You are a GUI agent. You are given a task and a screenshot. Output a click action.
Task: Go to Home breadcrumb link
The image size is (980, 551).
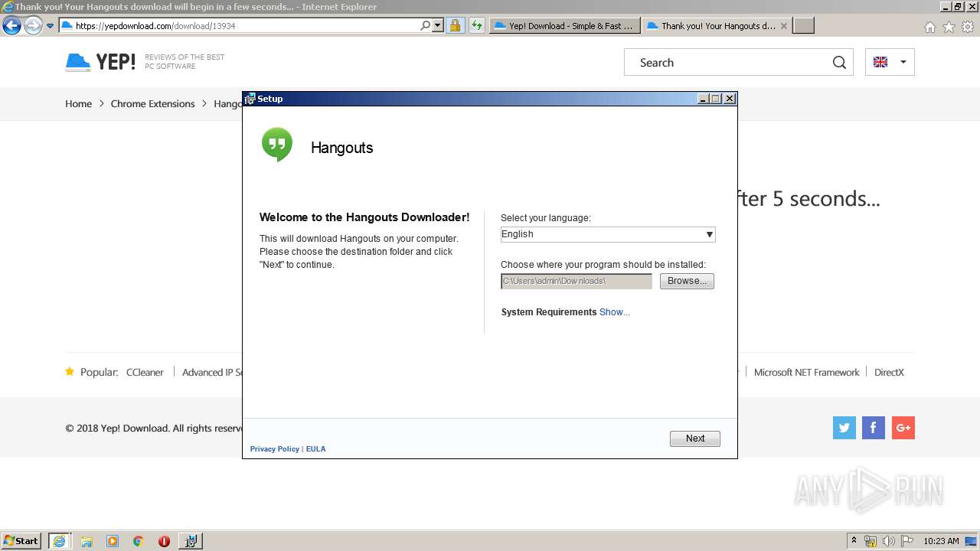(78, 104)
